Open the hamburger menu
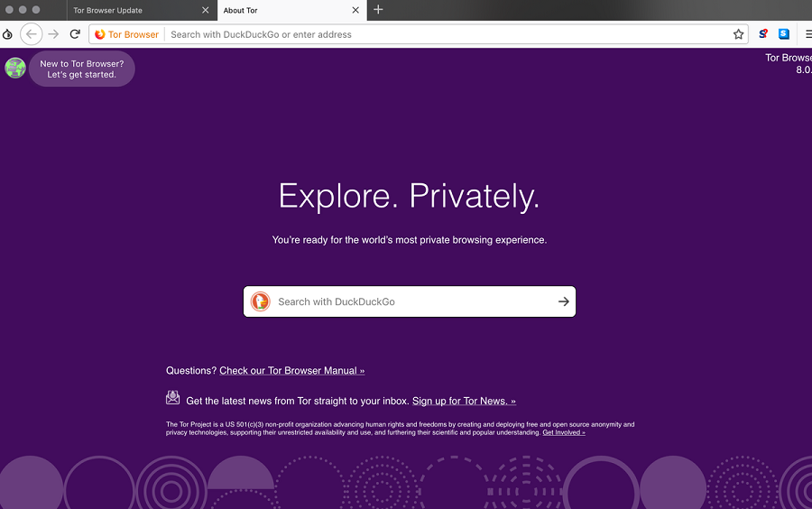812x509 pixels. (x=808, y=34)
